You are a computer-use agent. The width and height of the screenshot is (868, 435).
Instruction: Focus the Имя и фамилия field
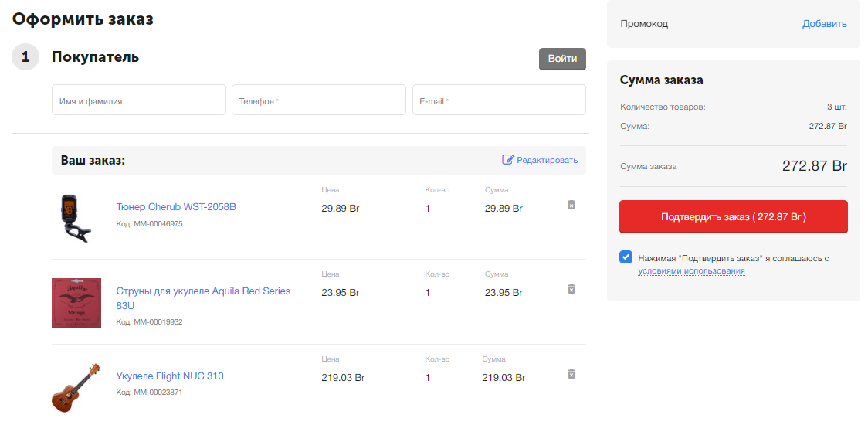coord(139,100)
